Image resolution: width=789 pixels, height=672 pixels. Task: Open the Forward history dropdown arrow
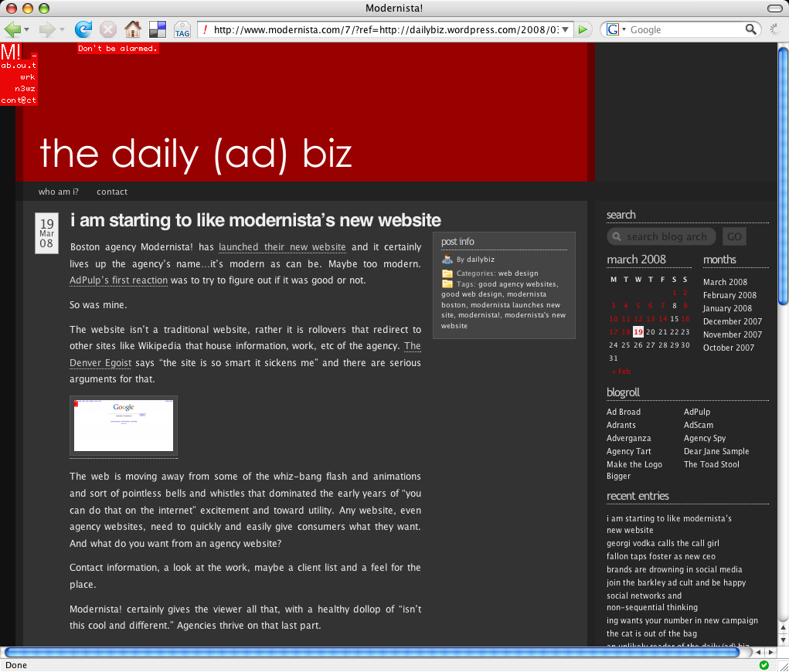coord(62,29)
